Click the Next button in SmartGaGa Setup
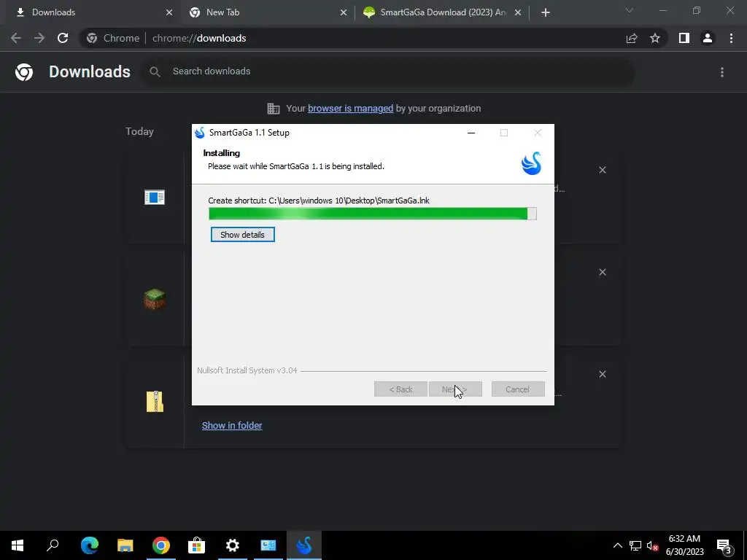Image resolution: width=747 pixels, height=560 pixels. (455, 389)
